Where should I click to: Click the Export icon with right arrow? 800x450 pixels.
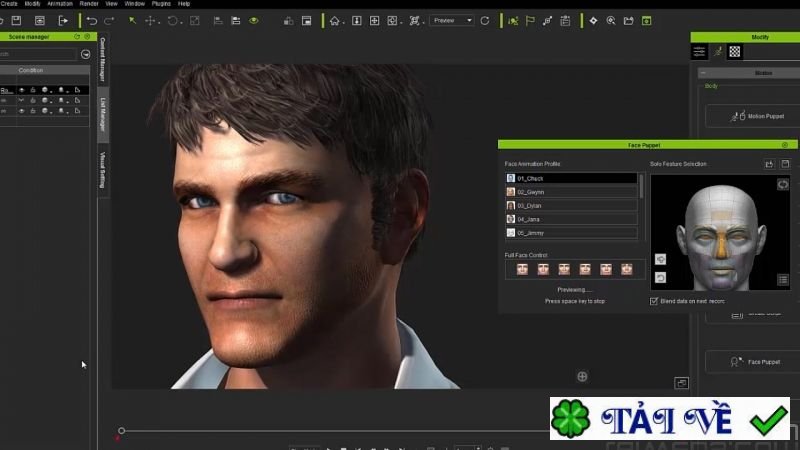(x=63, y=21)
